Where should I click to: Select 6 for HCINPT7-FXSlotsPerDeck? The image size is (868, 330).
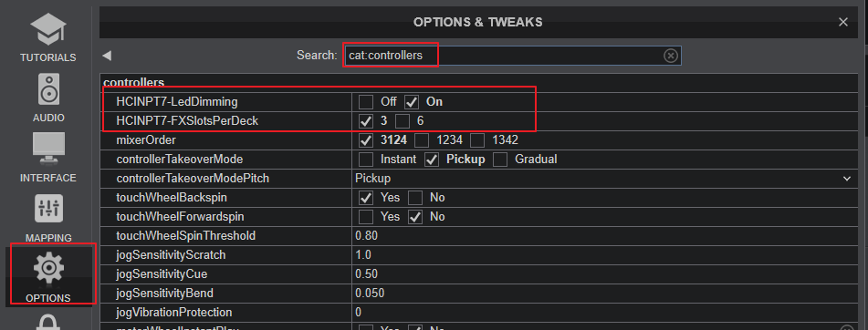point(403,120)
